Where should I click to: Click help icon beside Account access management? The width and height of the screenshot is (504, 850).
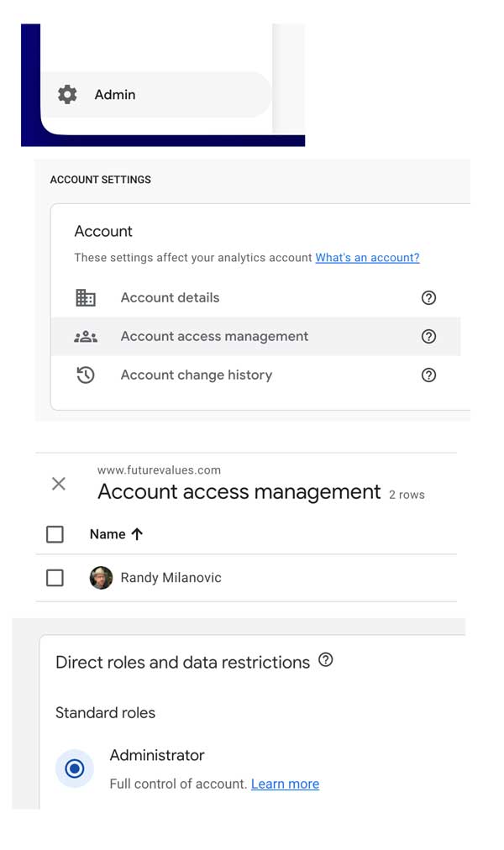pos(428,336)
